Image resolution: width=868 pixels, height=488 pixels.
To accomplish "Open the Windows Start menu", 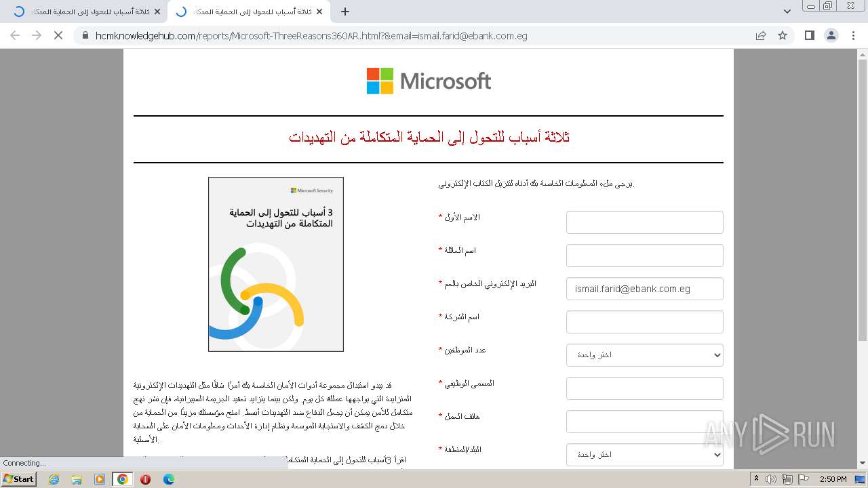I will [18, 479].
